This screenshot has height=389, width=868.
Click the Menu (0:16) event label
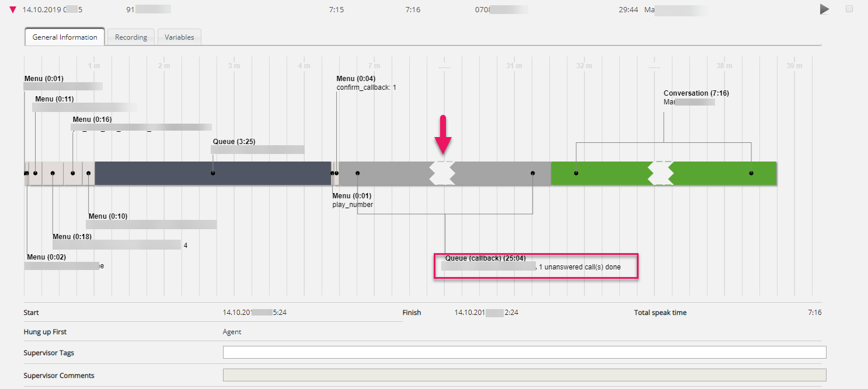click(92, 120)
